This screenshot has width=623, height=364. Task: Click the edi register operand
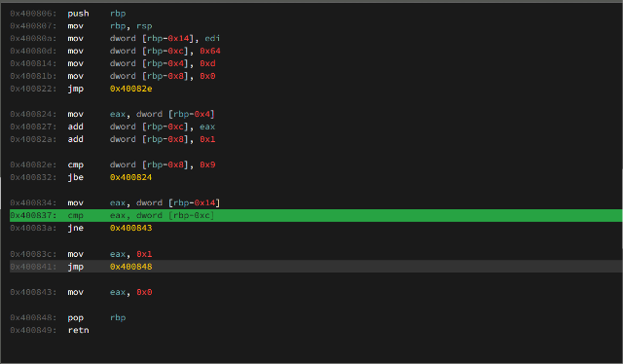[212, 39]
